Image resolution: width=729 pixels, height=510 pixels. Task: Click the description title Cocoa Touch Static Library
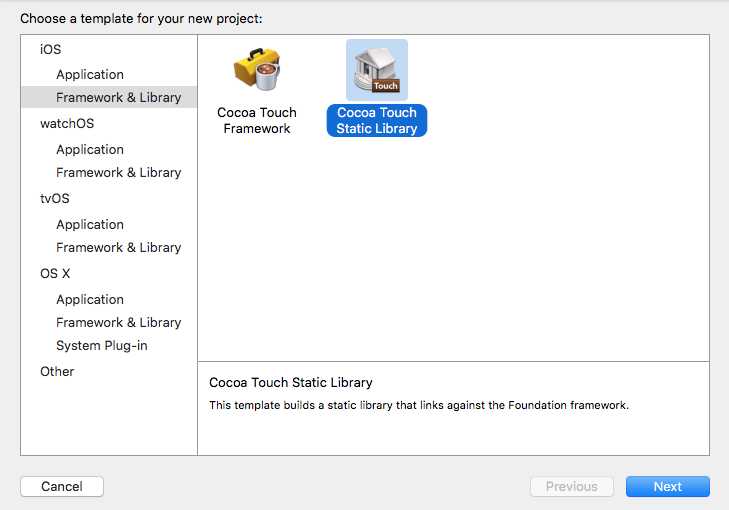tap(291, 383)
